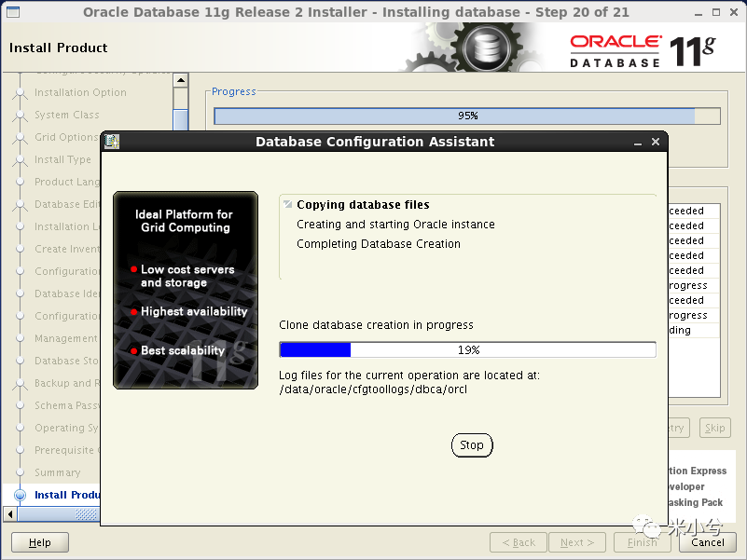This screenshot has width=747, height=560.
Task: Select the Prerequisite Checks step
Action: 67,450
